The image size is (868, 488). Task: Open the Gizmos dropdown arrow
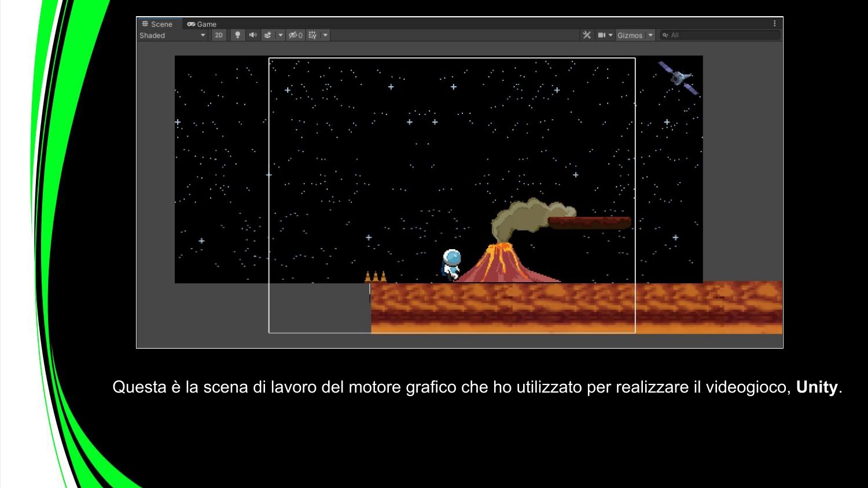pos(650,35)
